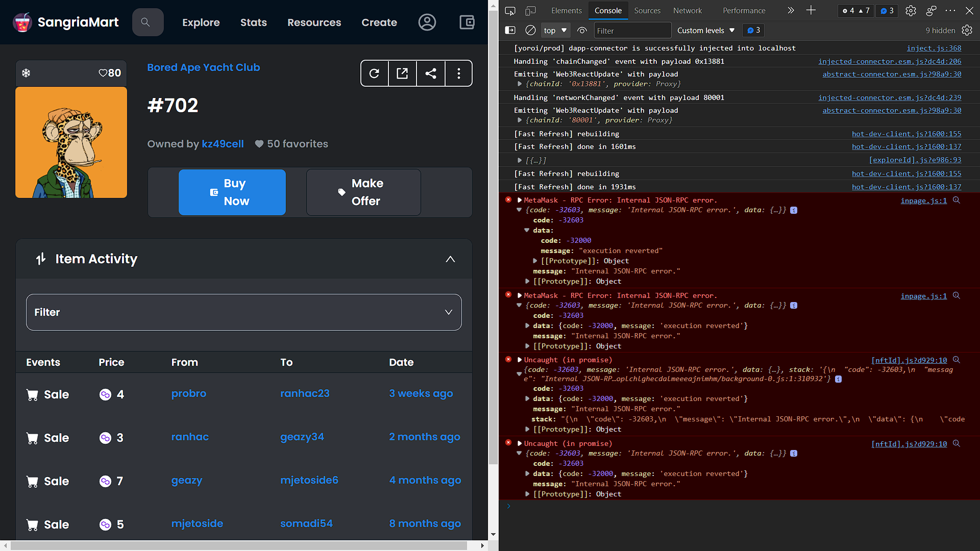Viewport: 980px width, 551px height.
Task: Toggle the console eye watch expression creator
Action: coord(582,30)
